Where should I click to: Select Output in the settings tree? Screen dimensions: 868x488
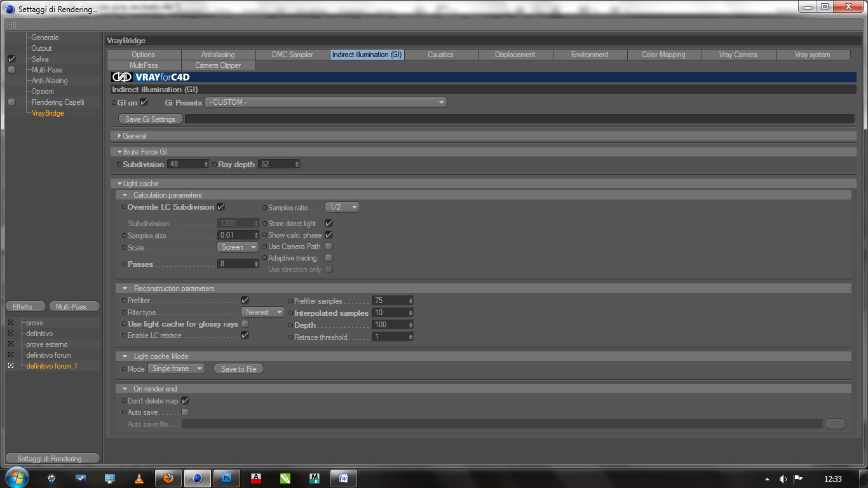point(42,48)
